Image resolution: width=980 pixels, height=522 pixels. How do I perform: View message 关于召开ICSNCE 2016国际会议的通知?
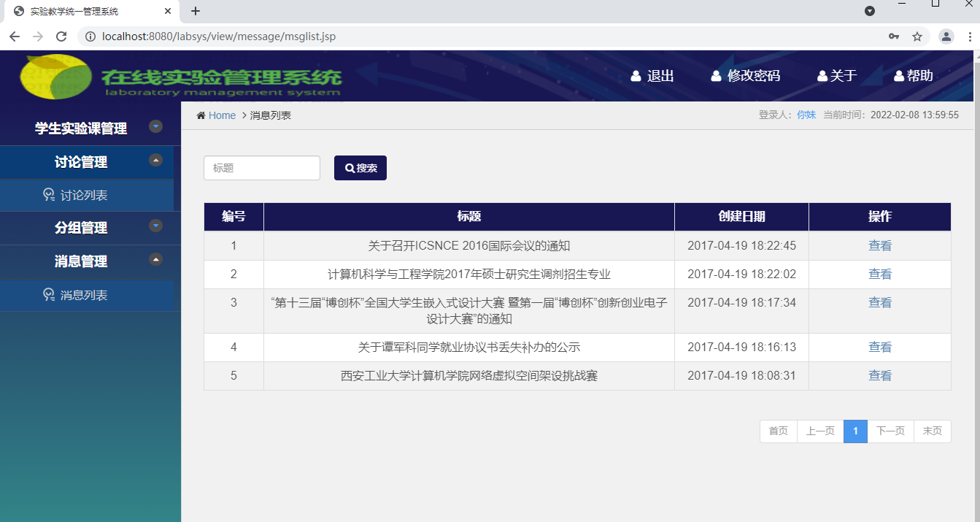[880, 246]
